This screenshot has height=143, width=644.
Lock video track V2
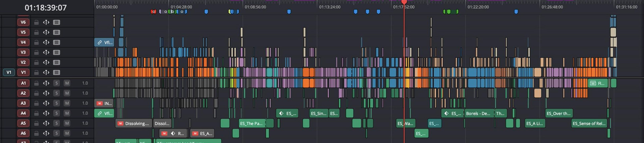tap(36, 63)
